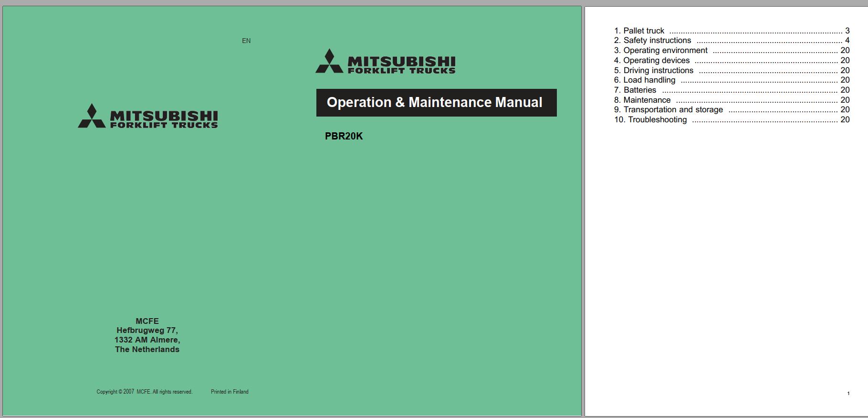Image resolution: width=868 pixels, height=418 pixels.
Task: Click page number 4 beside Safety instructions
Action: pos(847,41)
